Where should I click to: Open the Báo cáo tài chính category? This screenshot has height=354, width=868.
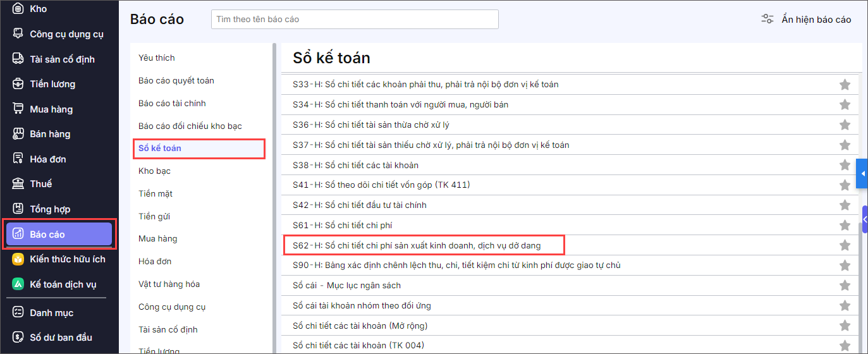[172, 103]
